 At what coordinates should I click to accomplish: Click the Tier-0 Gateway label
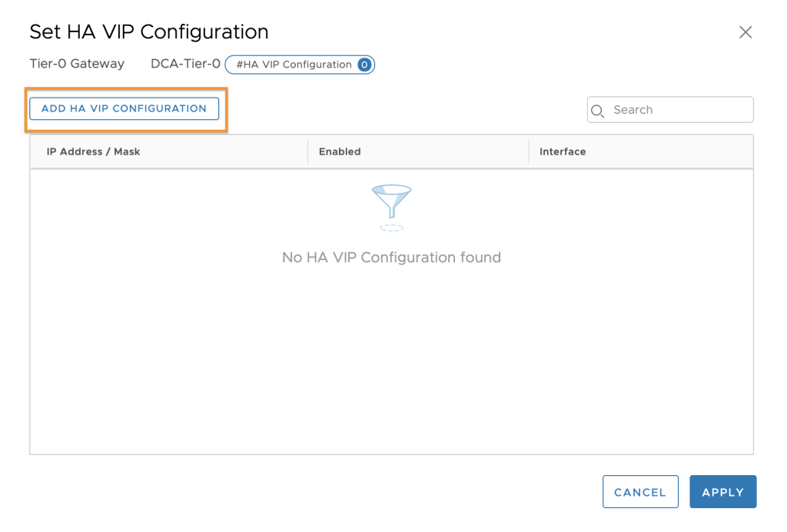(x=77, y=64)
